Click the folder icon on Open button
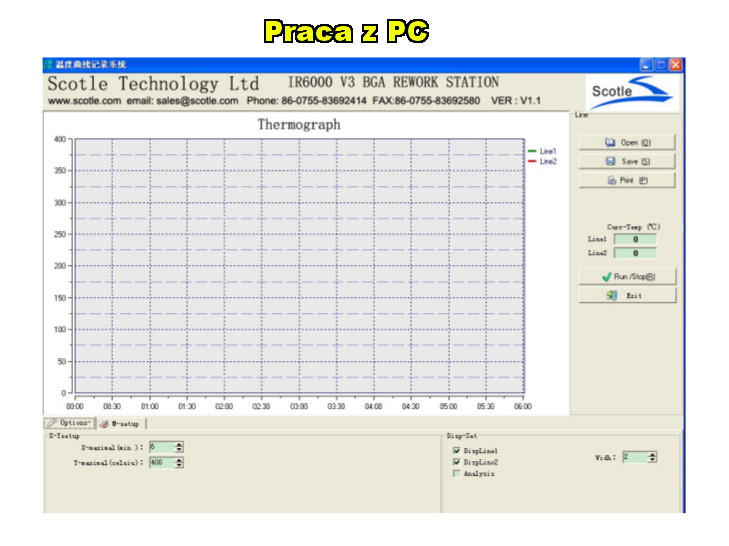Image resolution: width=729 pixels, height=546 pixels. (x=610, y=142)
